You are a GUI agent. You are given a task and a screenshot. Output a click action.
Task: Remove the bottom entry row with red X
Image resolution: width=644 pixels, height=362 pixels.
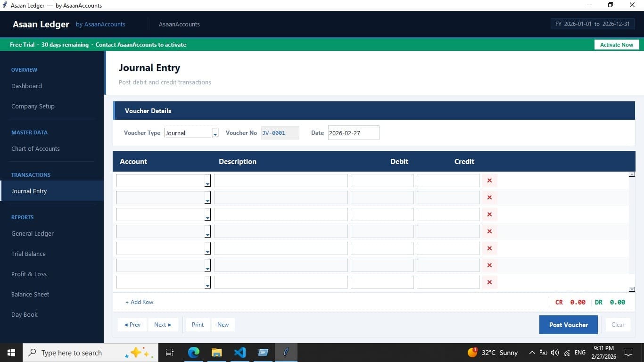coord(489,282)
